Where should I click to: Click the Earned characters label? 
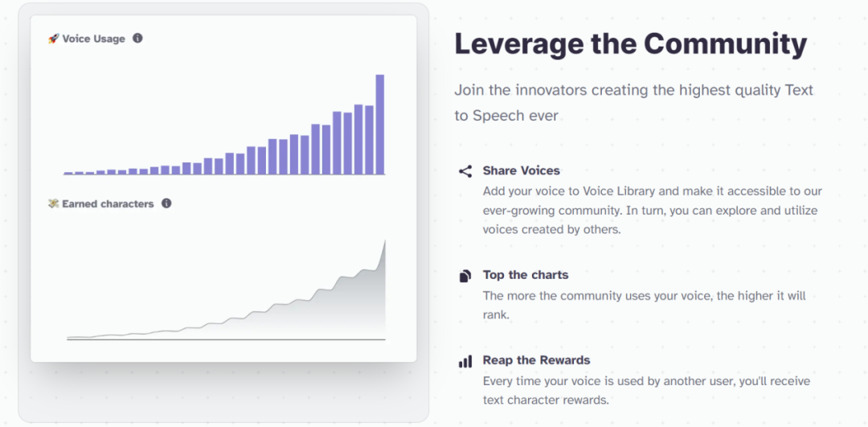pyautogui.click(x=108, y=203)
